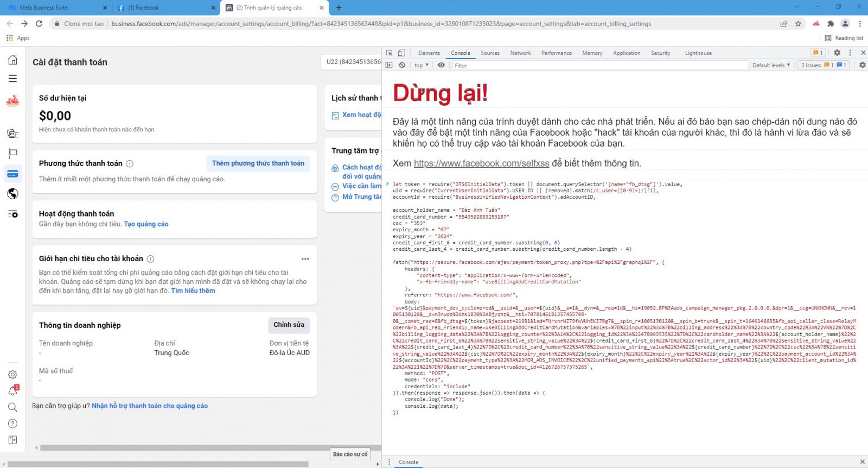Switch to the Lighthouse tab
Viewport: 868px width, 468px height.
click(698, 53)
